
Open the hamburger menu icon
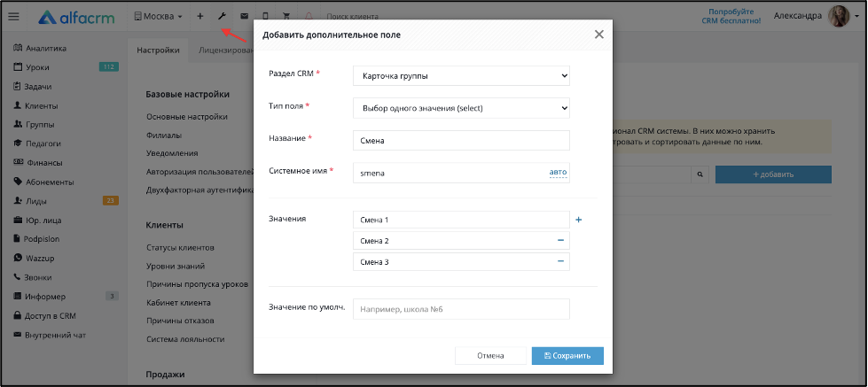[14, 17]
